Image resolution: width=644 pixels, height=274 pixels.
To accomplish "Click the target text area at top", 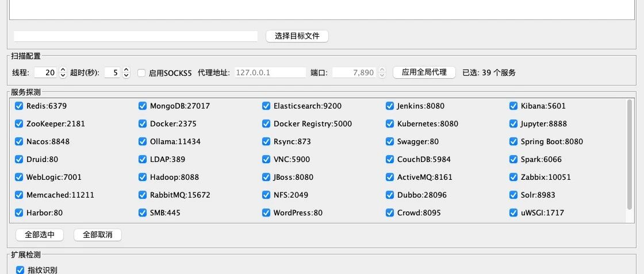I will pos(322,10).
